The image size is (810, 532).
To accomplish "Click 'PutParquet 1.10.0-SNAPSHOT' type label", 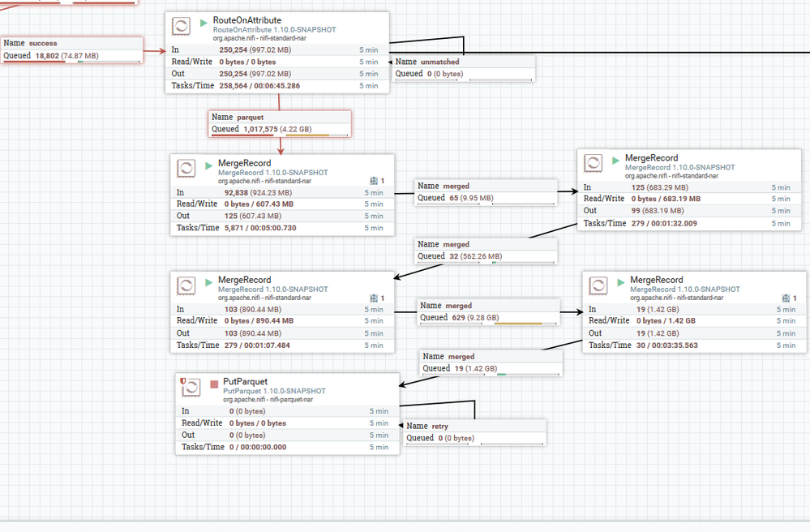I will coord(274,392).
